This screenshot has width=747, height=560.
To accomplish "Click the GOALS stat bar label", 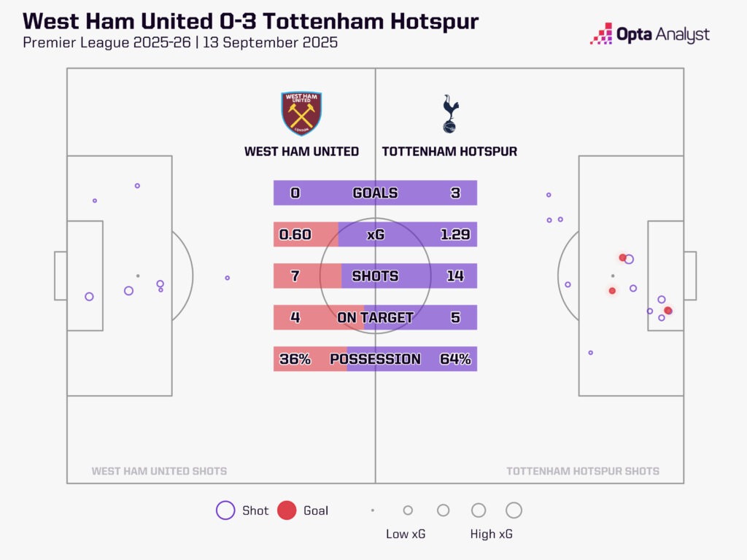I will 375,193.
